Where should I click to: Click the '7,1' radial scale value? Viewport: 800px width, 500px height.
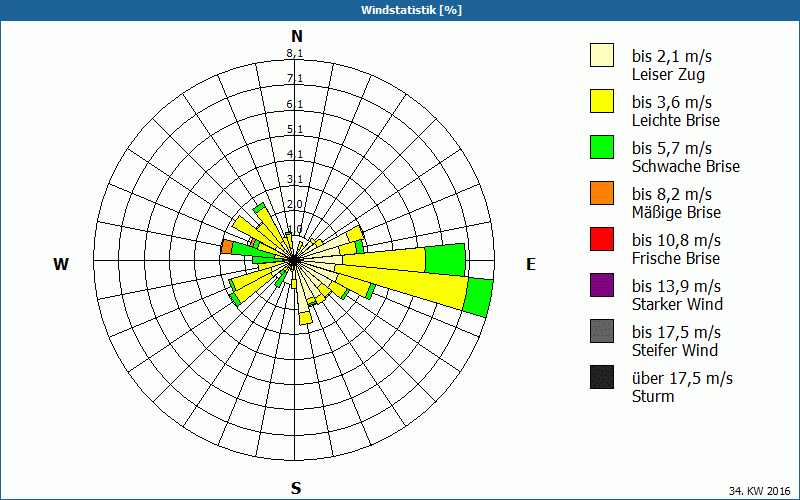[x=294, y=79]
